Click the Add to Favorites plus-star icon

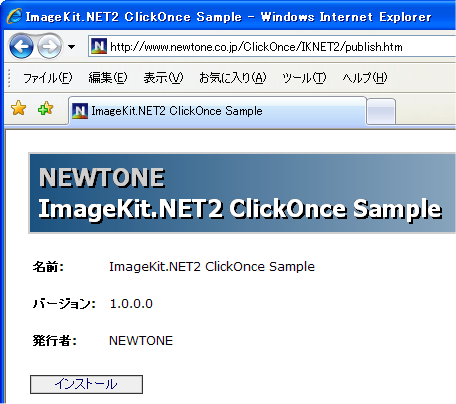coord(45,108)
